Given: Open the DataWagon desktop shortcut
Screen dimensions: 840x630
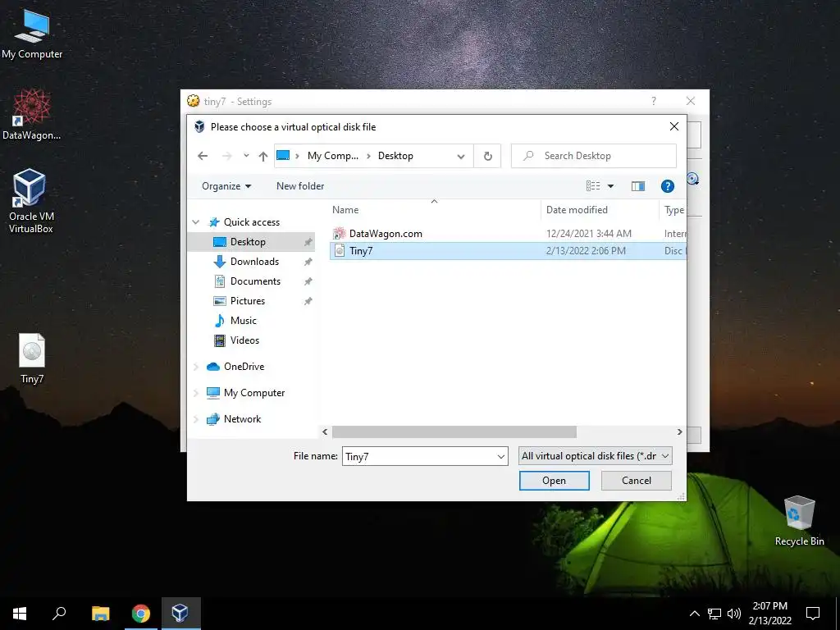Looking at the screenshot, I should point(31,115).
